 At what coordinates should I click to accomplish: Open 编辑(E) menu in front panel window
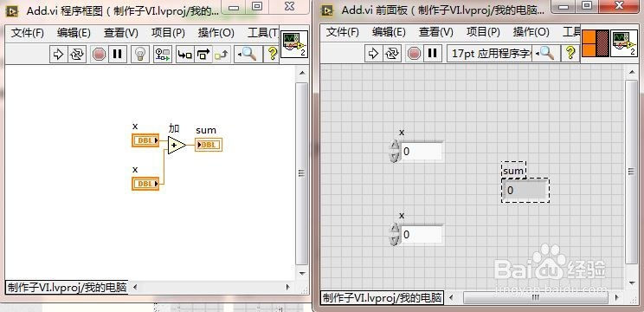389,32
